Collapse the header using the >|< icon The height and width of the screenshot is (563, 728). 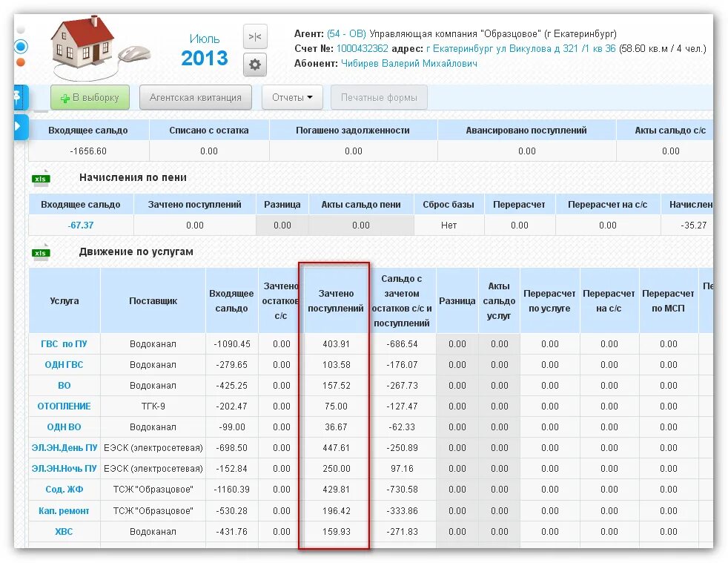[x=254, y=36]
